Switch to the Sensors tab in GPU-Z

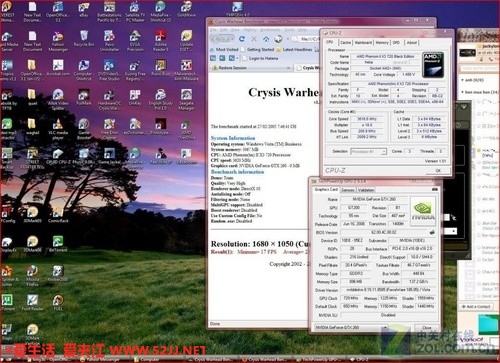coord(348,190)
